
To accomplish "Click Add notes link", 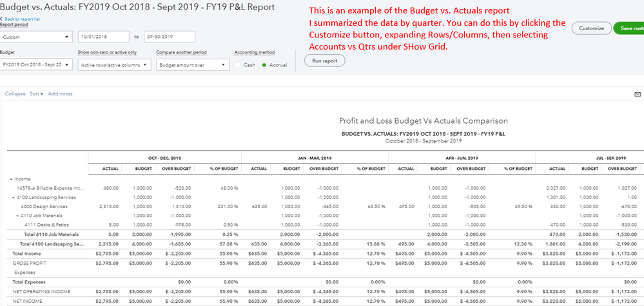I will pyautogui.click(x=60, y=94).
